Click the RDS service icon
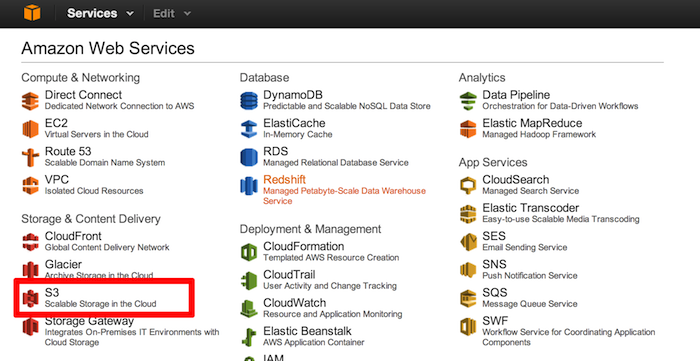 [x=249, y=157]
